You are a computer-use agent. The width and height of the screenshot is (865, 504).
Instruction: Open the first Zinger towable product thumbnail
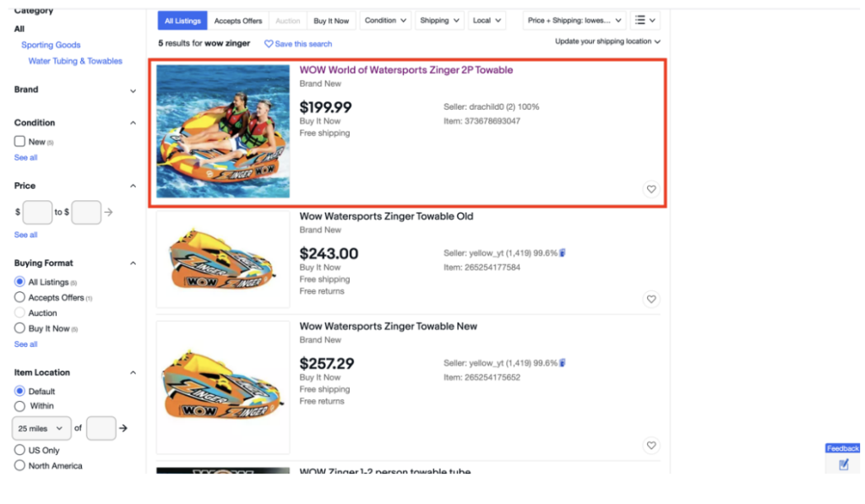click(223, 131)
